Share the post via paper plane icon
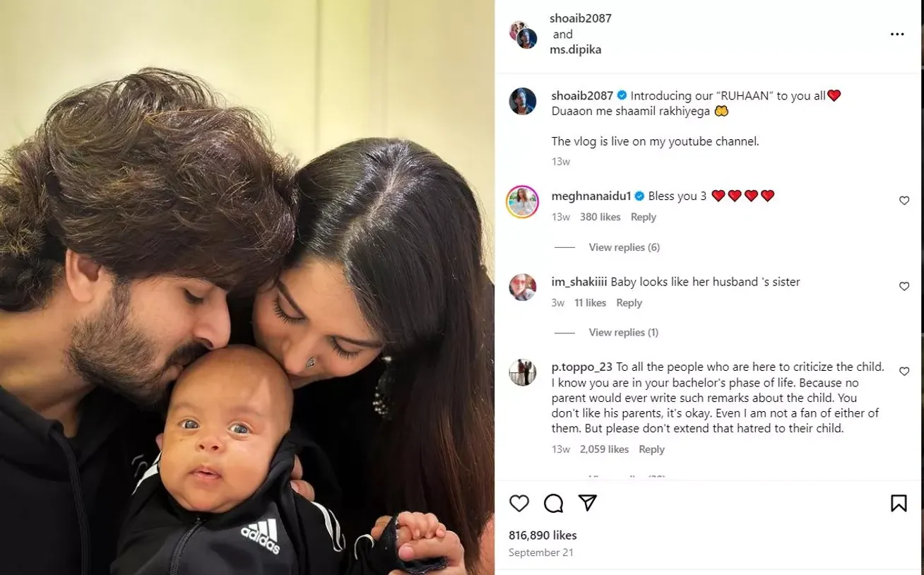924x575 pixels. [x=588, y=502]
